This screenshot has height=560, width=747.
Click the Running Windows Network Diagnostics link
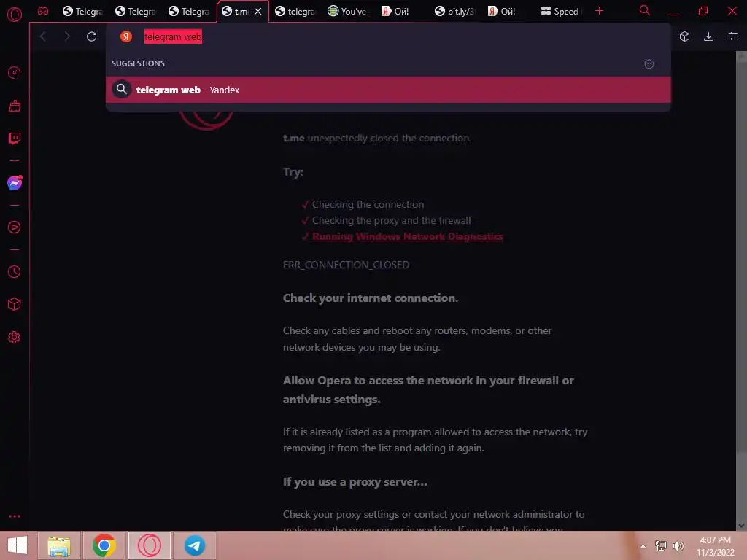(407, 237)
